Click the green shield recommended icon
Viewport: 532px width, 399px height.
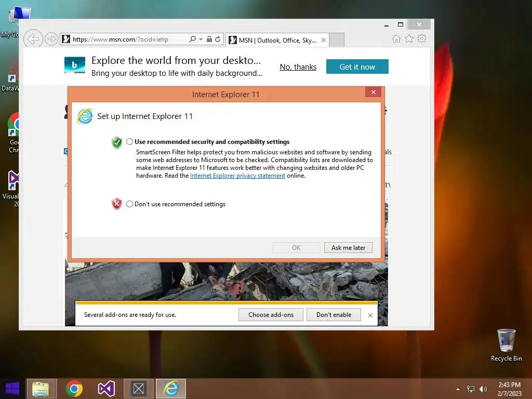117,142
